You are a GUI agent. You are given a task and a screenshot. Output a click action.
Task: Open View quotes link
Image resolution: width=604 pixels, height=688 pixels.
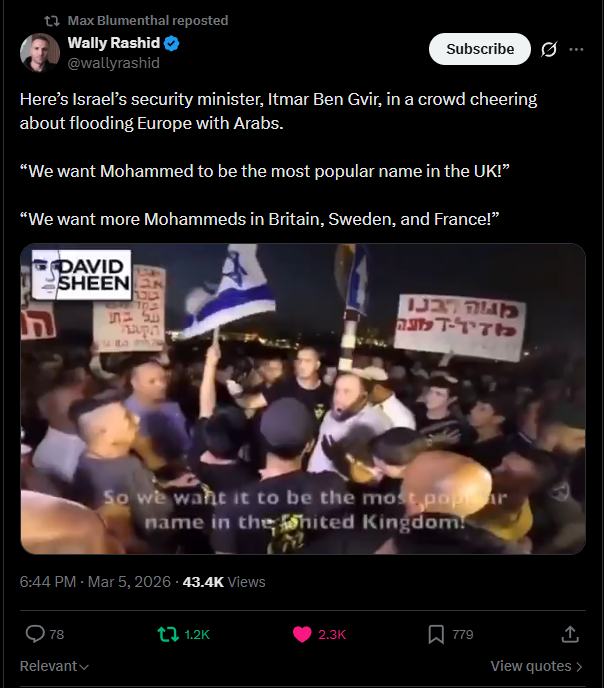click(x=536, y=666)
